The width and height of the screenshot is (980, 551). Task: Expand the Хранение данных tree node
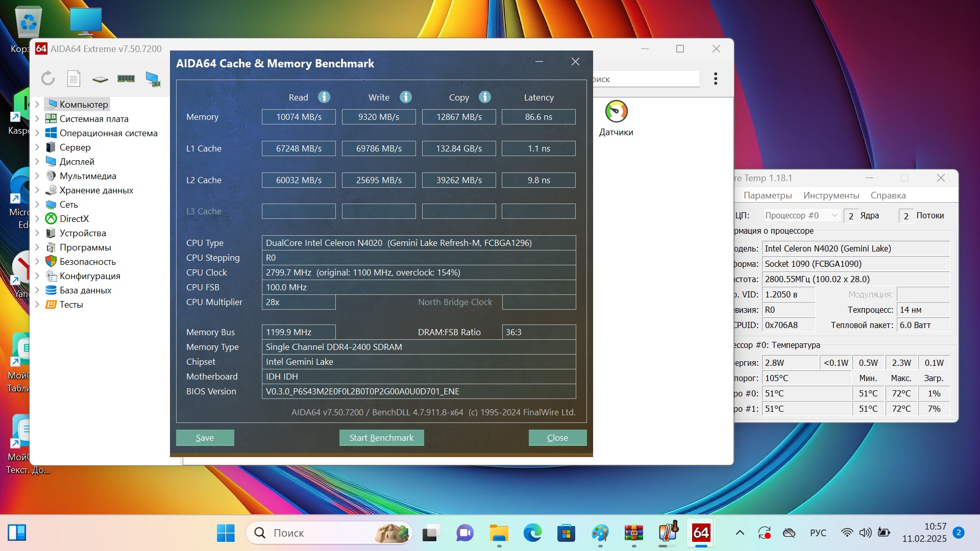37,190
